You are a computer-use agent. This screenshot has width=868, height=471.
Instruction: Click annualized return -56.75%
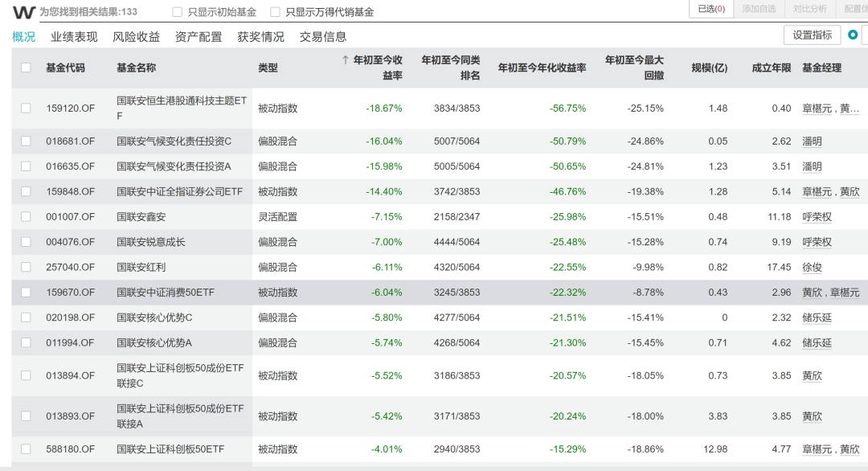coord(567,109)
